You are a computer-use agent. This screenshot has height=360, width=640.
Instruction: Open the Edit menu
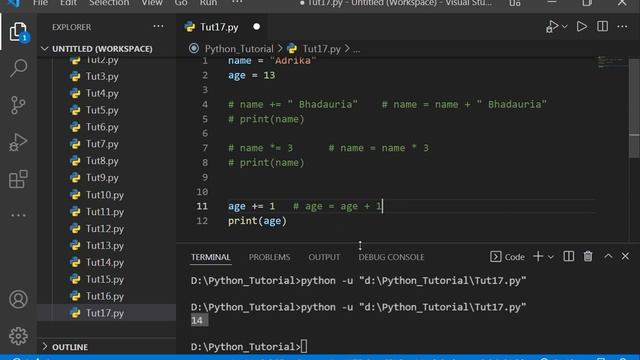68,3
